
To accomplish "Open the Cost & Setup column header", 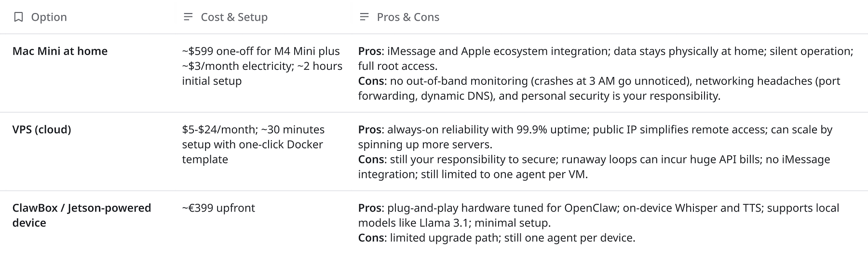I will pos(234,17).
